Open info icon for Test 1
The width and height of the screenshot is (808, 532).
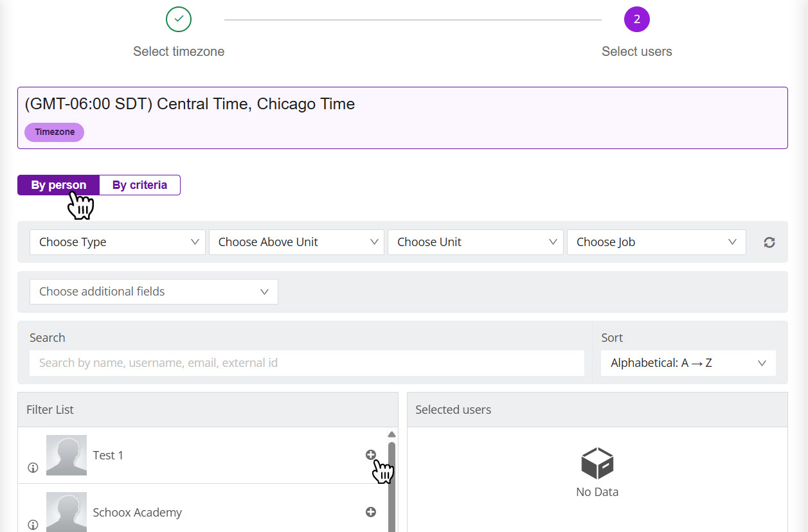point(33,468)
